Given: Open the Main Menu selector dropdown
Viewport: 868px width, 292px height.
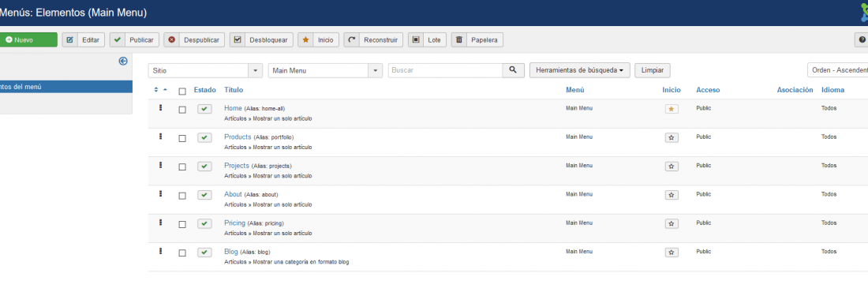Looking at the screenshot, I should [325, 70].
